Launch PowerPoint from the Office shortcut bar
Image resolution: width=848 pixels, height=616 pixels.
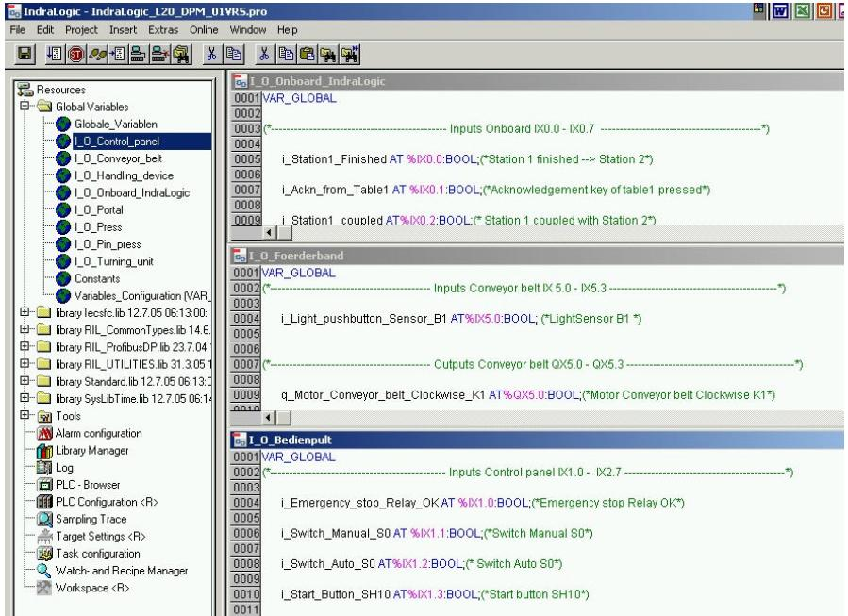(x=824, y=10)
